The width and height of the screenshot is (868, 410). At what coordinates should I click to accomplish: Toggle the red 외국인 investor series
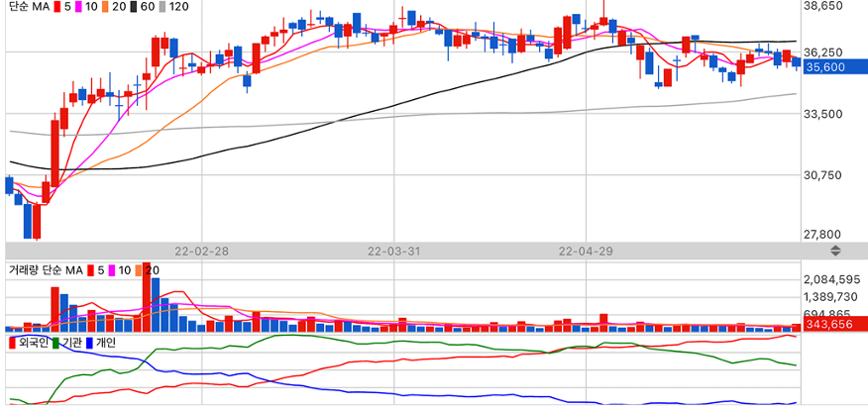(x=12, y=343)
